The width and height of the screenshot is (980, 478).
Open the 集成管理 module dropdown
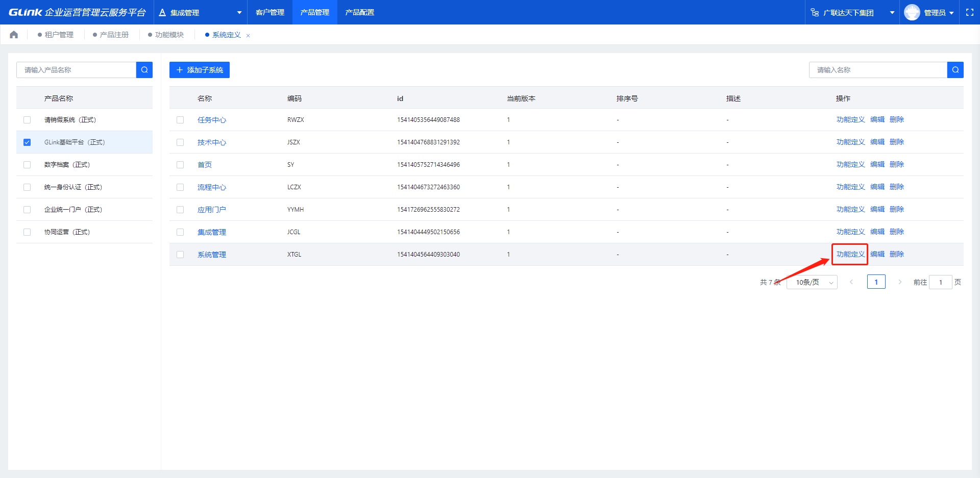[201, 12]
